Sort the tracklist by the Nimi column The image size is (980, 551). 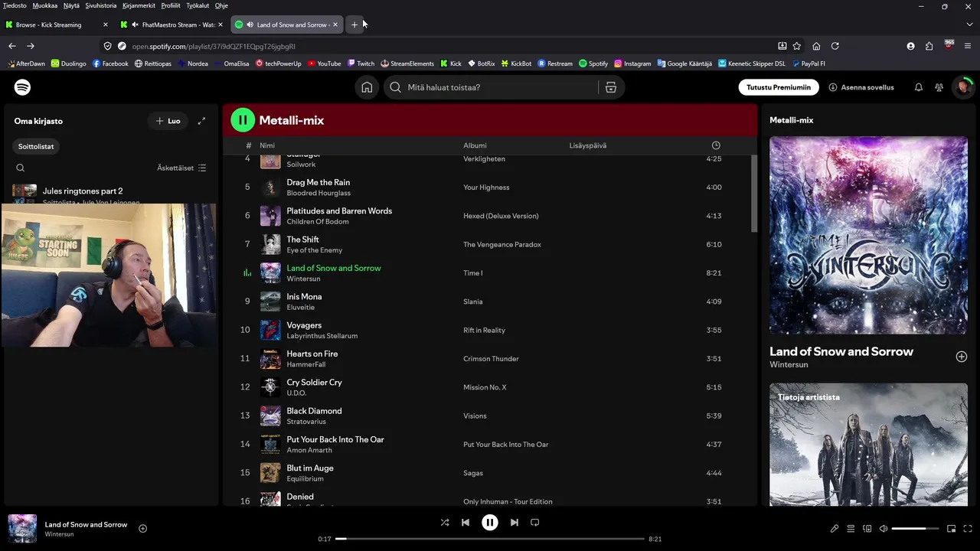(x=267, y=145)
